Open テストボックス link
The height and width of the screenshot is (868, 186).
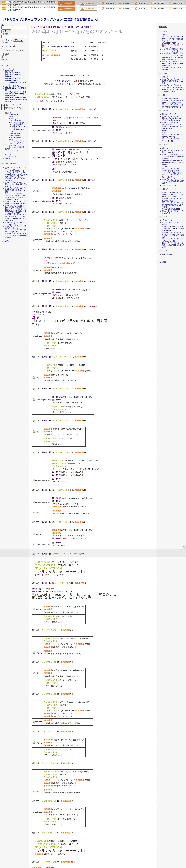click(x=10, y=156)
